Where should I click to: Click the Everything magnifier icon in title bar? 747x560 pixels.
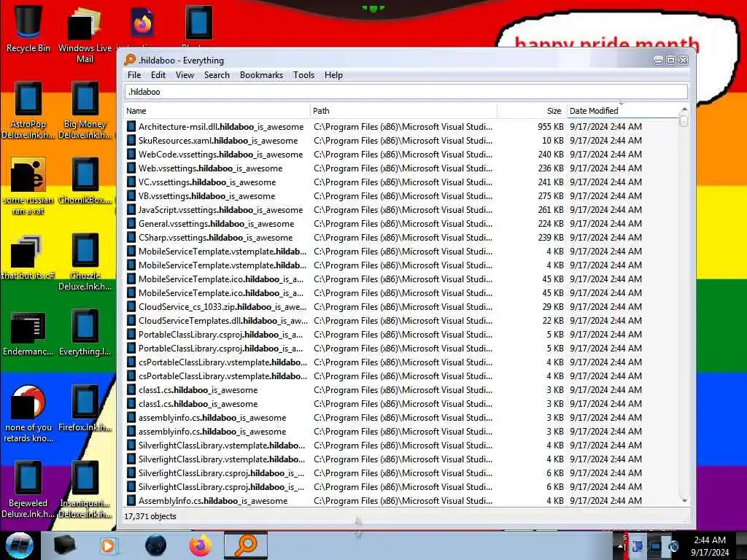tap(130, 60)
